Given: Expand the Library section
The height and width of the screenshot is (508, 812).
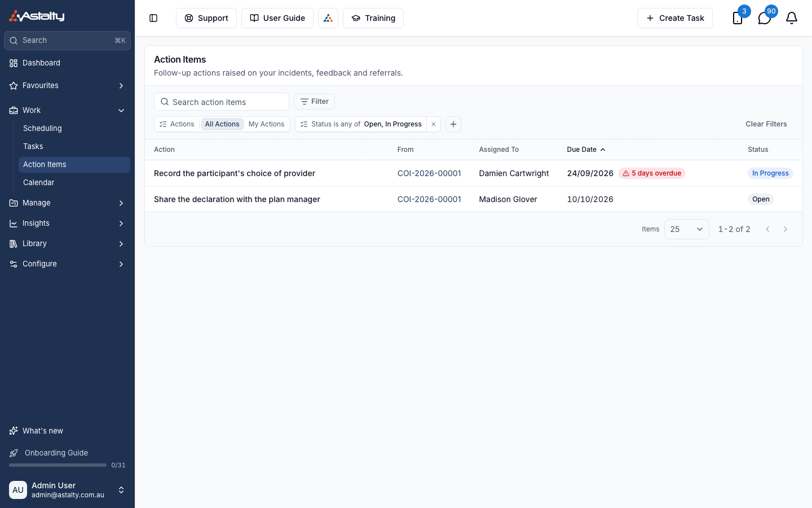Looking at the screenshot, I should [x=68, y=244].
